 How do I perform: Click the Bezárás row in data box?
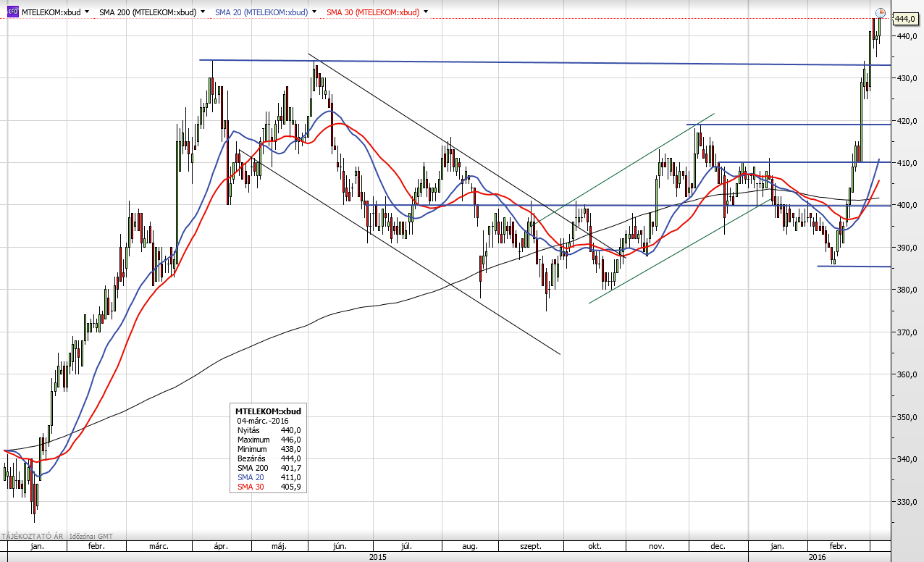tap(269, 458)
